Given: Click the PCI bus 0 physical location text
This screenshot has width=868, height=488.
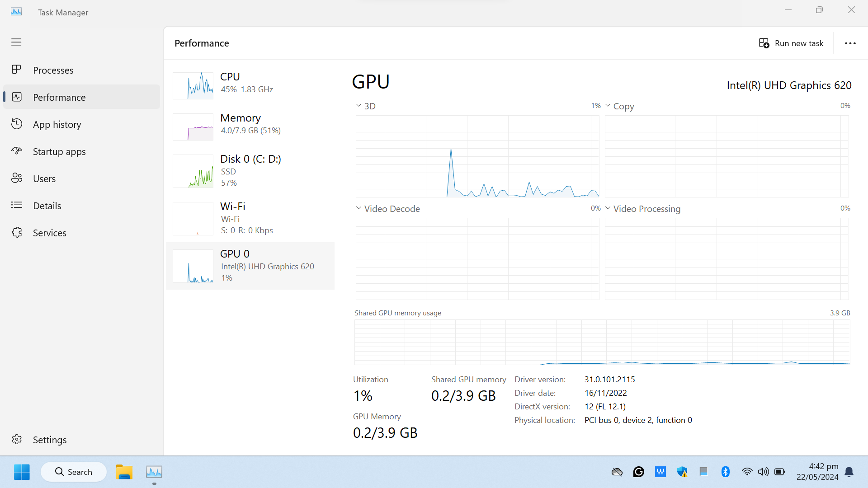Looking at the screenshot, I should point(638,420).
